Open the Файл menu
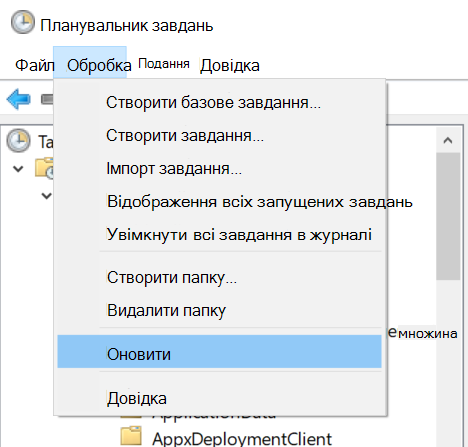This screenshot has width=468, height=447. click(35, 65)
